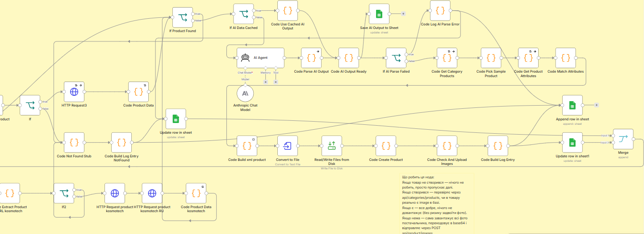Open the Code Check And Upload Images node

coord(447,146)
